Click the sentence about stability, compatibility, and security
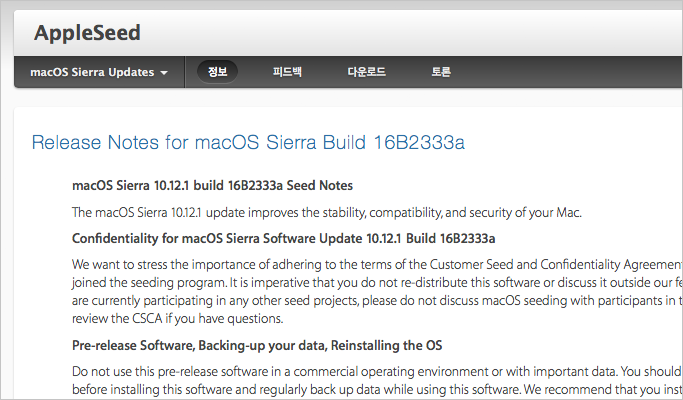 (x=327, y=213)
